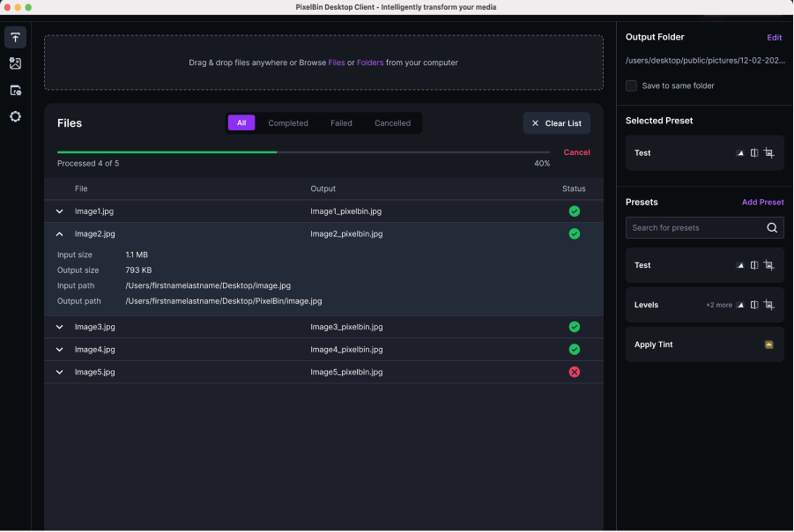Expand the Image1.jpg row details
Image resolution: width=794 pixels, height=532 pixels.
(59, 211)
